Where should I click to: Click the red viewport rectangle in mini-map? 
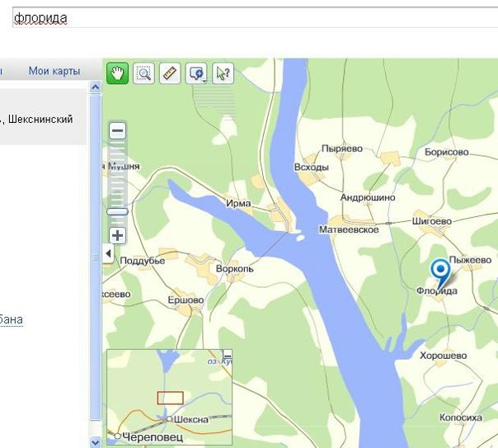click(x=170, y=398)
